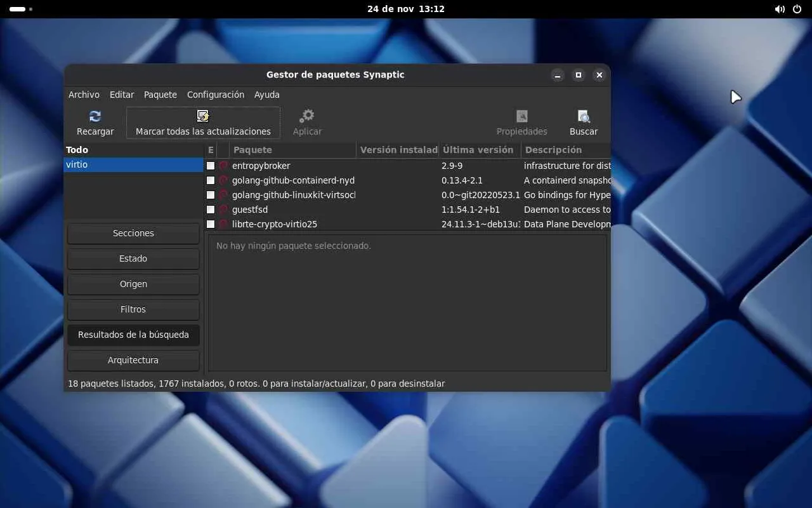The width and height of the screenshot is (812, 508).
Task: Select the golang-github-containerd-nyd package name
Action: click(293, 180)
